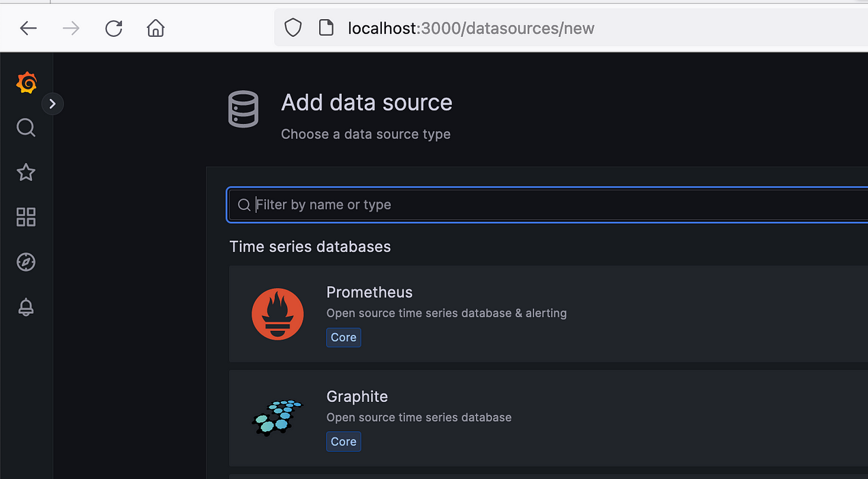Open Starred dashboards star icon
The image size is (868, 479).
[x=26, y=172]
